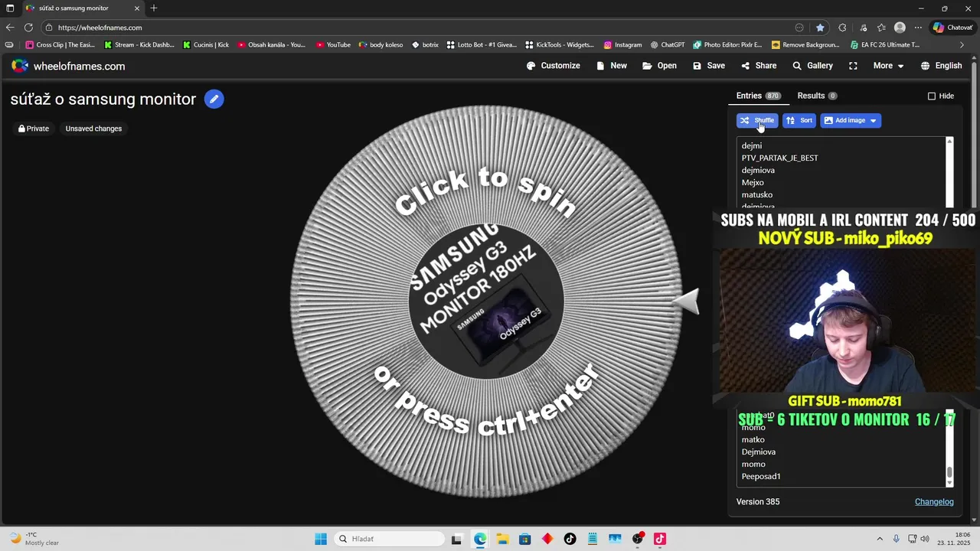
Task: Open the Chatovať copilot button
Action: (x=953, y=28)
